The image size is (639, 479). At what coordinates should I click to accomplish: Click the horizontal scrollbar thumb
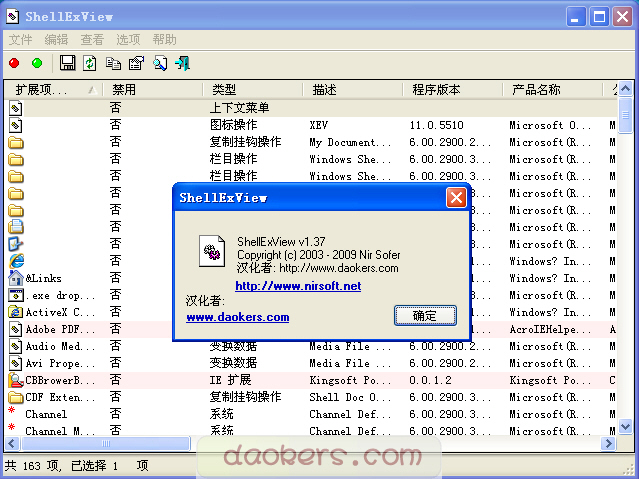coord(105,443)
